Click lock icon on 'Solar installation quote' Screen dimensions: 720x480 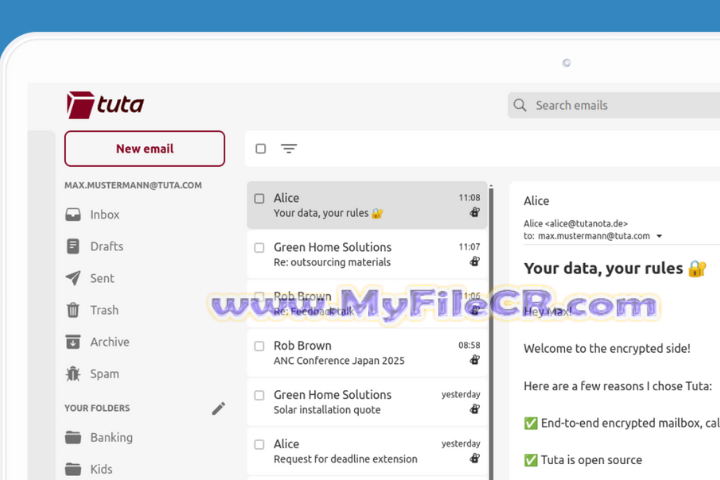click(x=475, y=409)
